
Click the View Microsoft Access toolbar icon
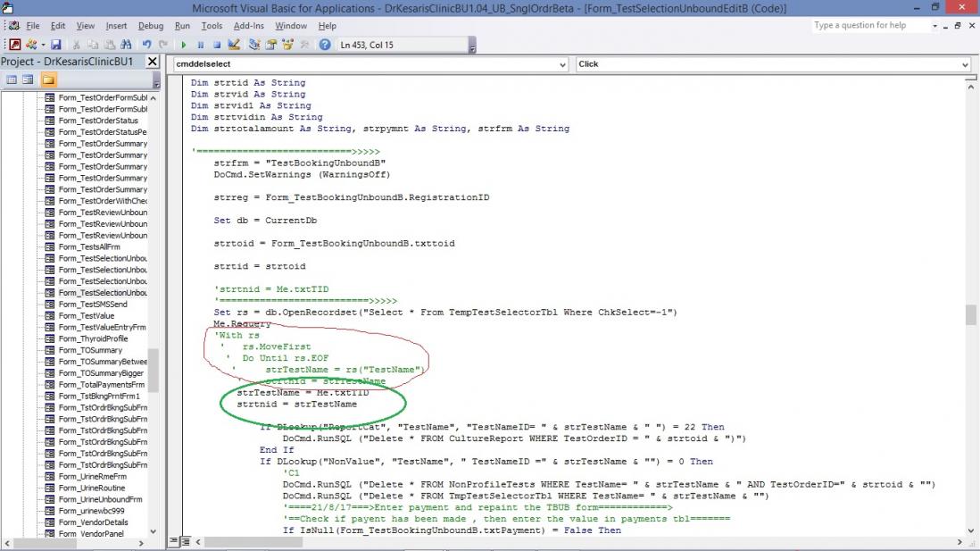(14, 45)
